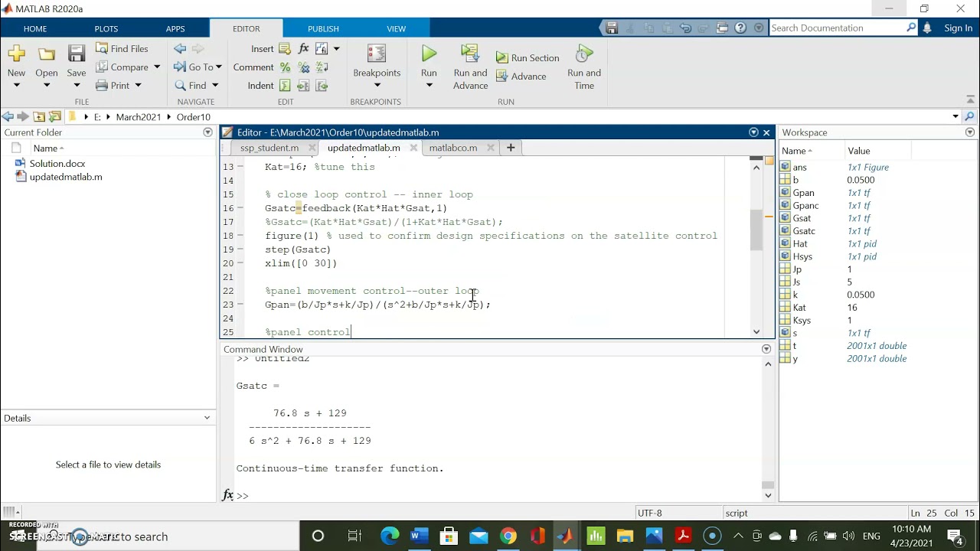Open Microsoft Edge from the taskbar
980x551 pixels.
click(390, 536)
